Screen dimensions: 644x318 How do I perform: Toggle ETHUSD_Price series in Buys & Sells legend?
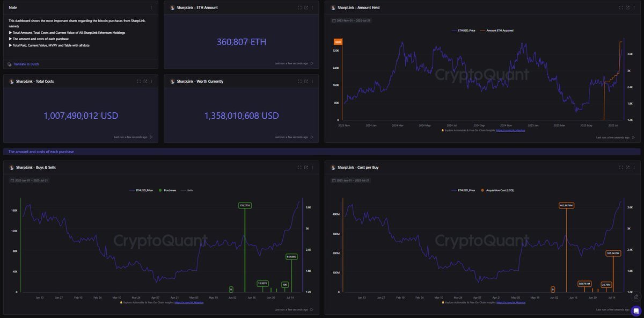tap(142, 190)
